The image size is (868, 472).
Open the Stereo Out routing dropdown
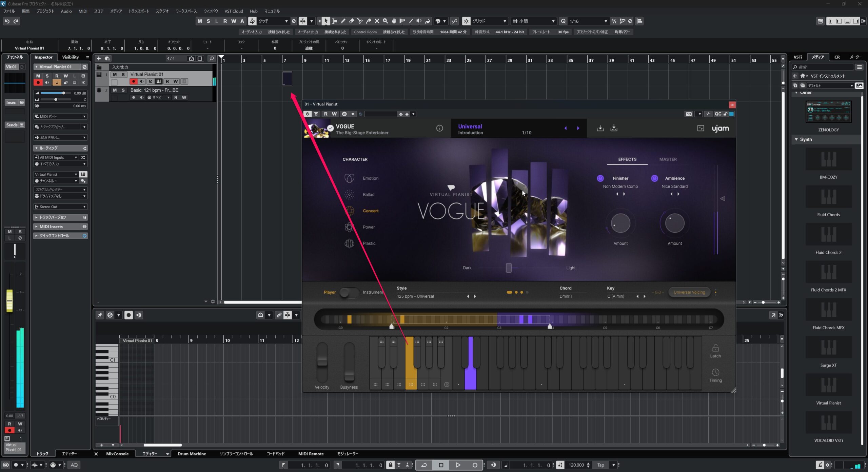click(x=60, y=206)
